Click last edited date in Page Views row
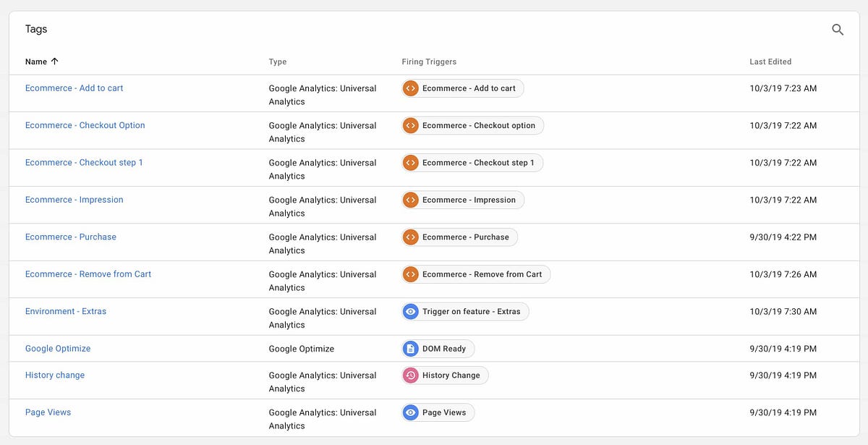The image size is (868, 445). point(783,412)
